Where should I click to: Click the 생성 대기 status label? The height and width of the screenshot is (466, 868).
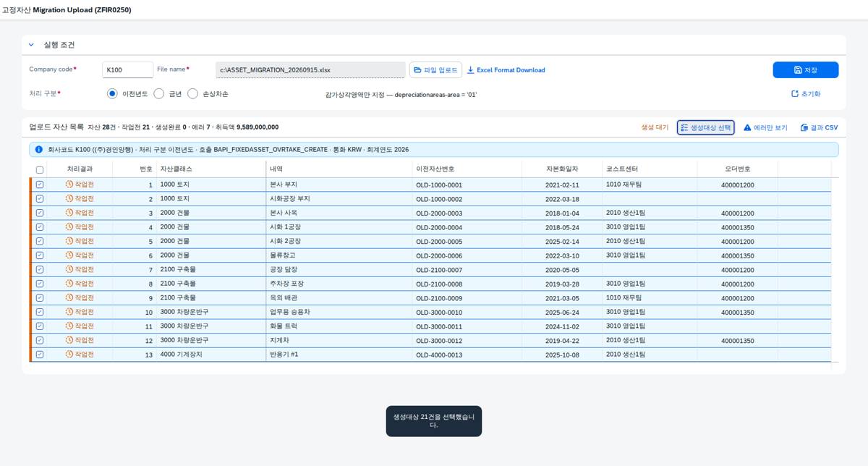(655, 127)
